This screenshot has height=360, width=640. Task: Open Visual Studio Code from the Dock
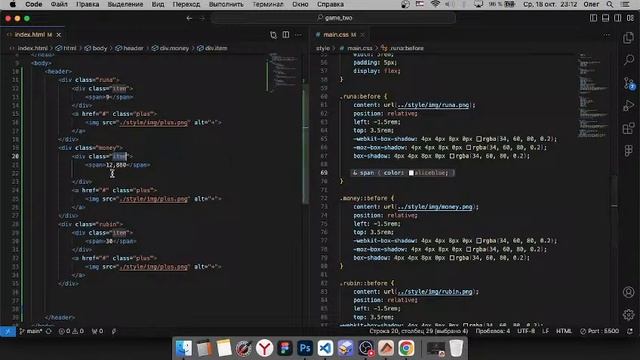point(325,348)
